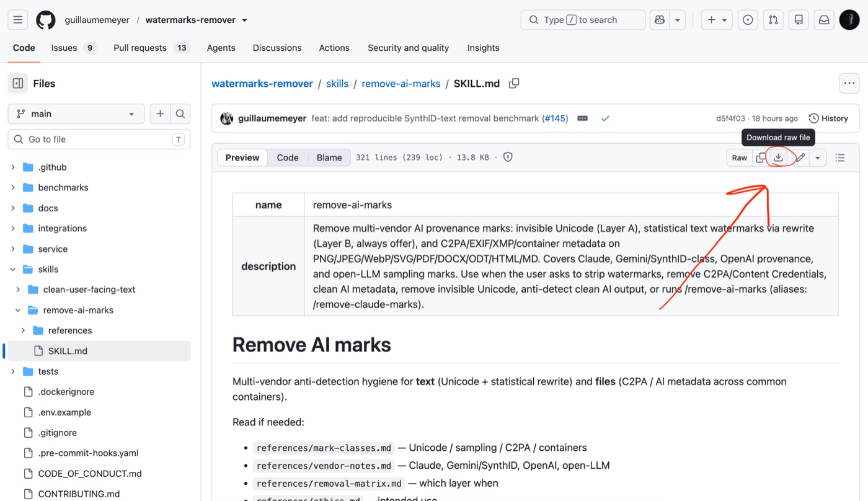View the file History
Screen dimensions: 868x501
tap(828, 118)
